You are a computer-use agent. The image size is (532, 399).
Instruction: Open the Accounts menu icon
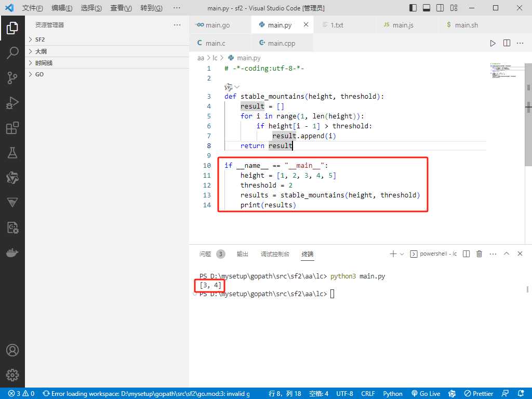pyautogui.click(x=12, y=350)
